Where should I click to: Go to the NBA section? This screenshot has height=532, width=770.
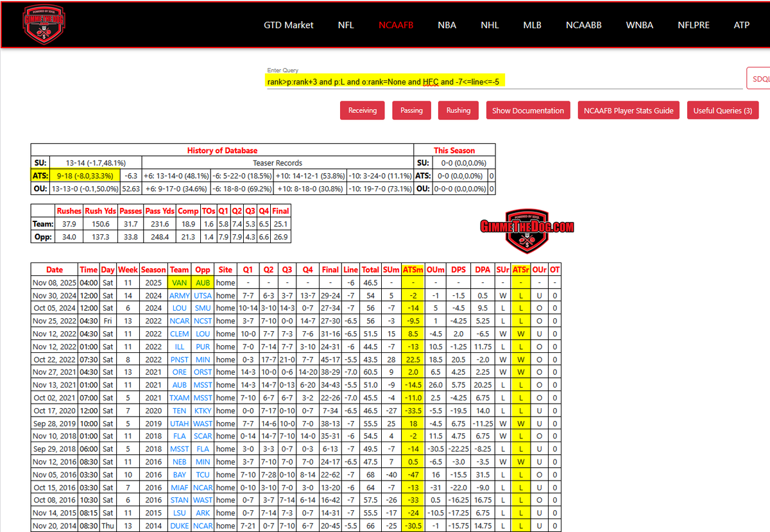(447, 25)
